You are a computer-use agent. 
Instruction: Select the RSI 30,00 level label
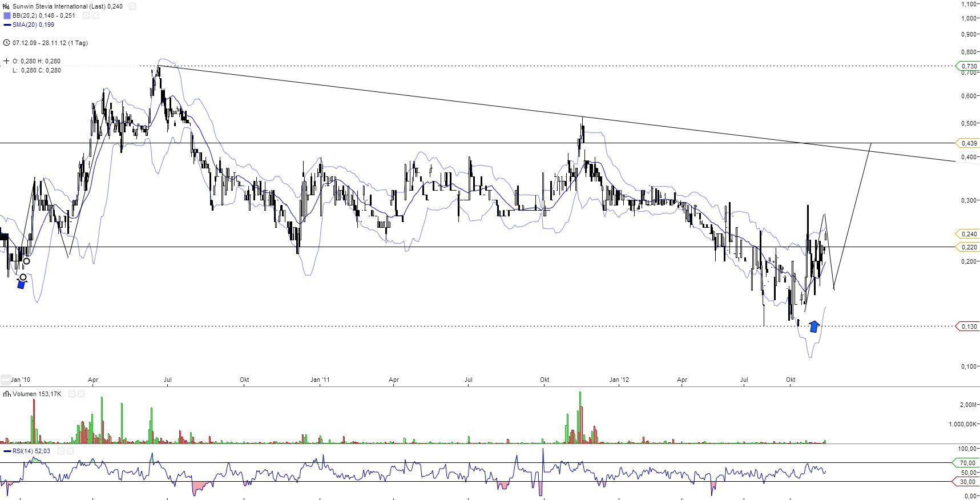pos(966,482)
